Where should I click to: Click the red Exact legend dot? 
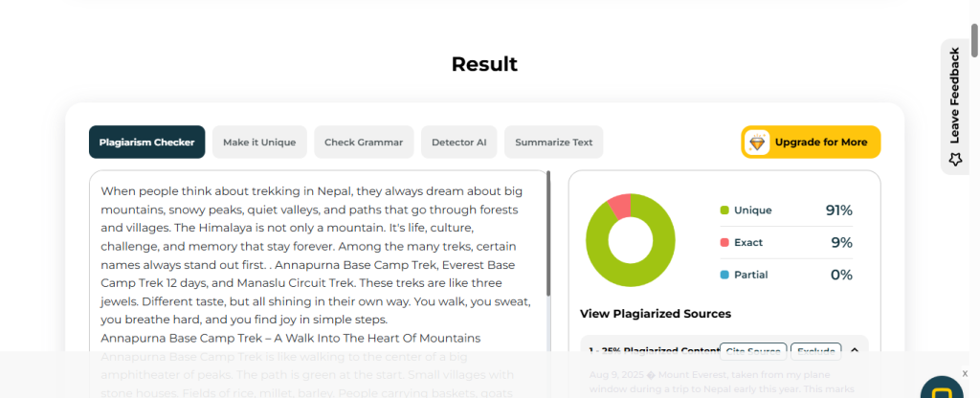[x=724, y=242]
